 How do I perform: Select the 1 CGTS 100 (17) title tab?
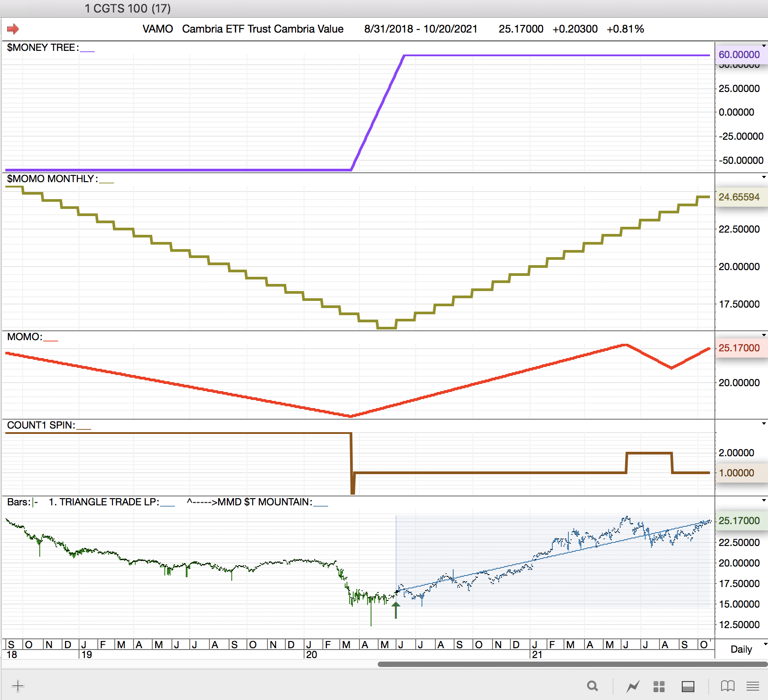tap(128, 8)
